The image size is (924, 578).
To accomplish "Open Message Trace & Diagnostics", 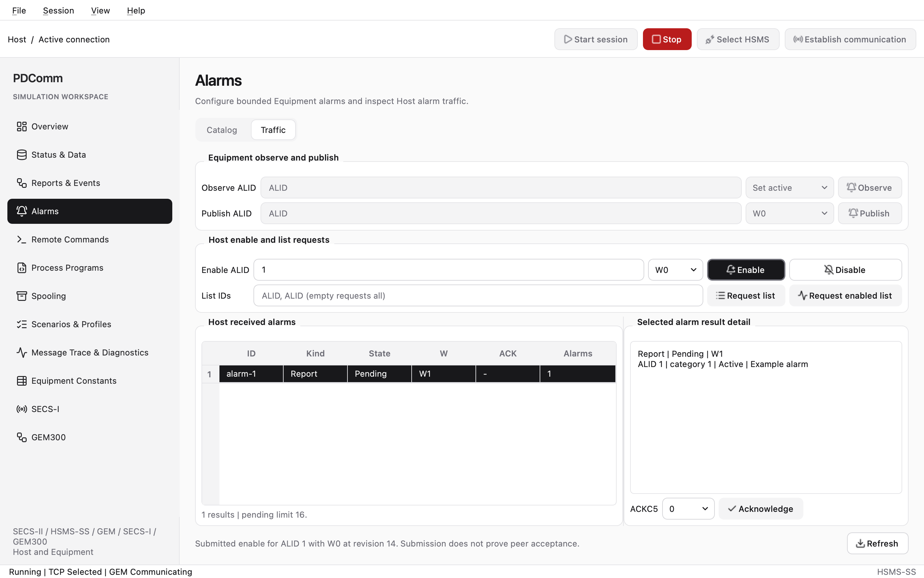I will (90, 353).
